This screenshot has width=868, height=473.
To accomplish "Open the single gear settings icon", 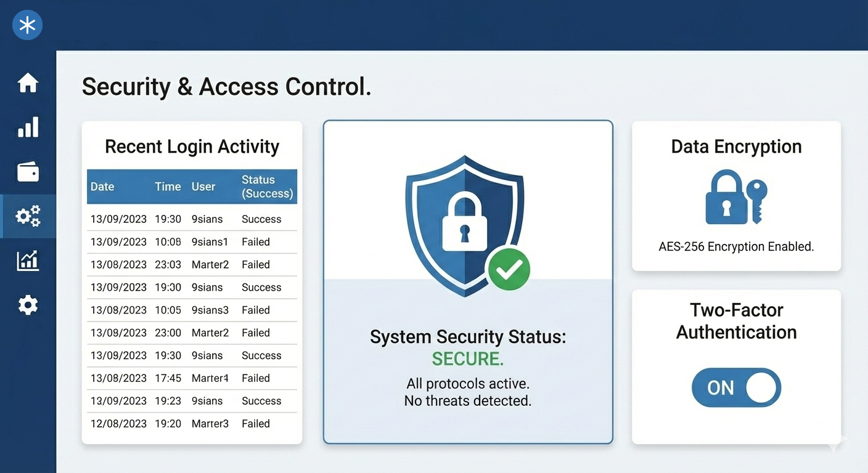I will tap(28, 305).
